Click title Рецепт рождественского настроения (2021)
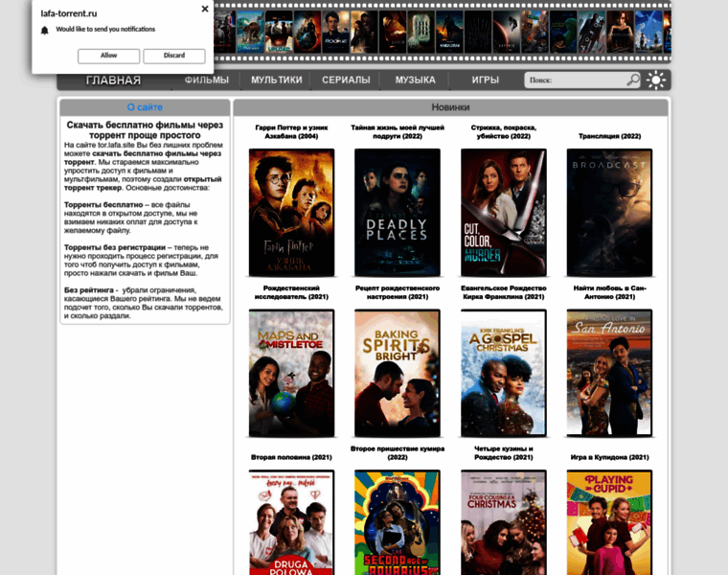This screenshot has height=575, width=728. point(398,292)
